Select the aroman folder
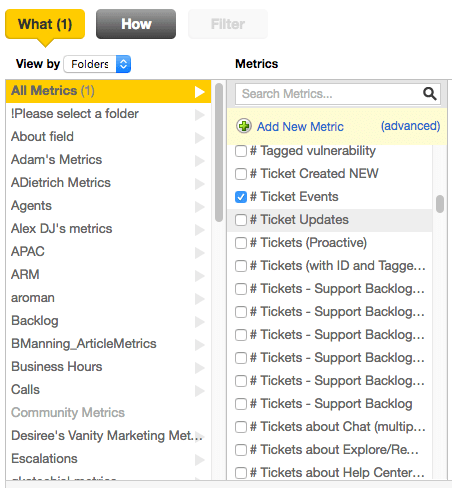The height and width of the screenshot is (488, 452). tap(108, 298)
